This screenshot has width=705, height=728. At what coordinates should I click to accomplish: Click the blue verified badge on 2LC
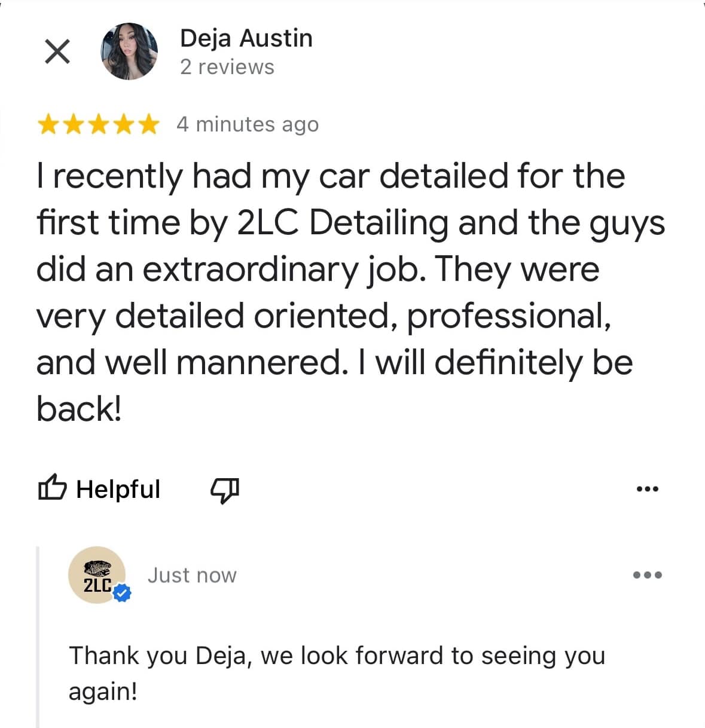123,593
